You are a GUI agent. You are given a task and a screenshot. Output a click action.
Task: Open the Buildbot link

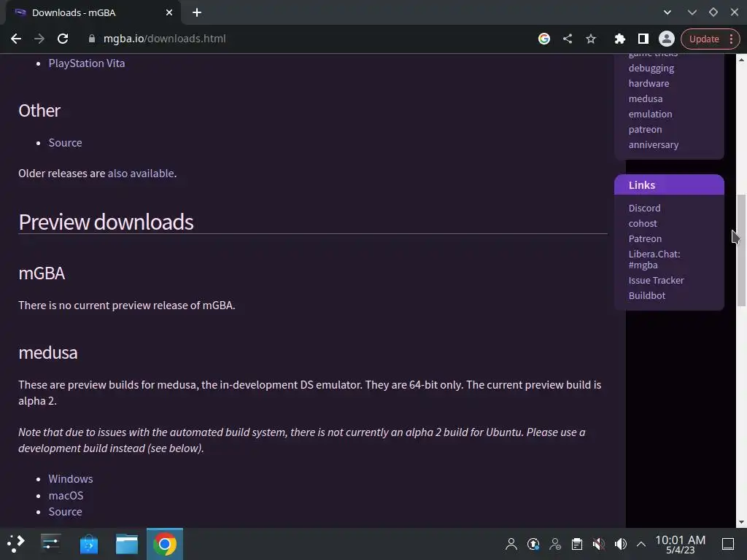click(x=647, y=296)
